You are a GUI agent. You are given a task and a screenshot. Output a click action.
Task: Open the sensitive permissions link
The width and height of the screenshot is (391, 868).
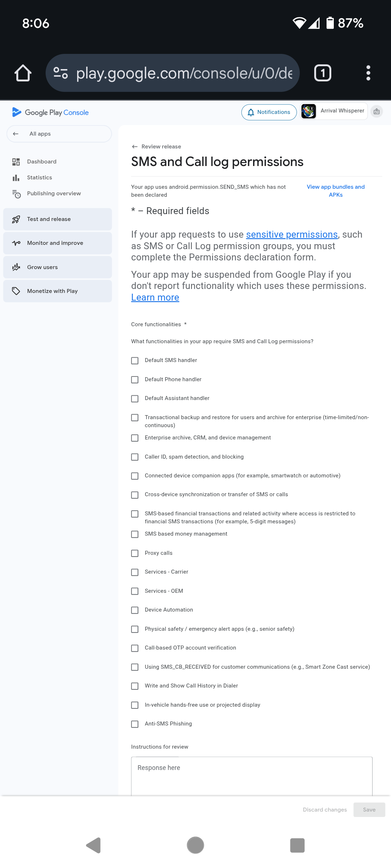(x=292, y=234)
